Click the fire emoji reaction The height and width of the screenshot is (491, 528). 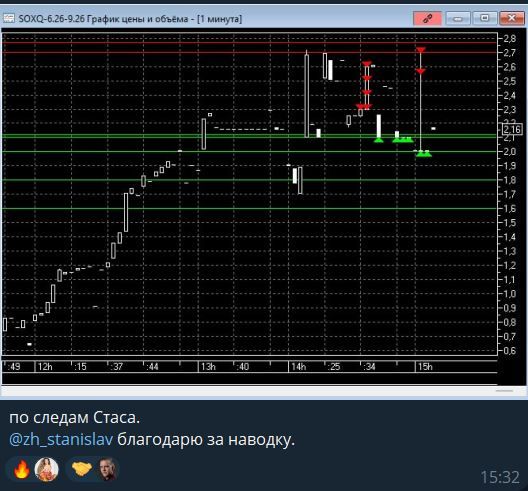pos(21,469)
